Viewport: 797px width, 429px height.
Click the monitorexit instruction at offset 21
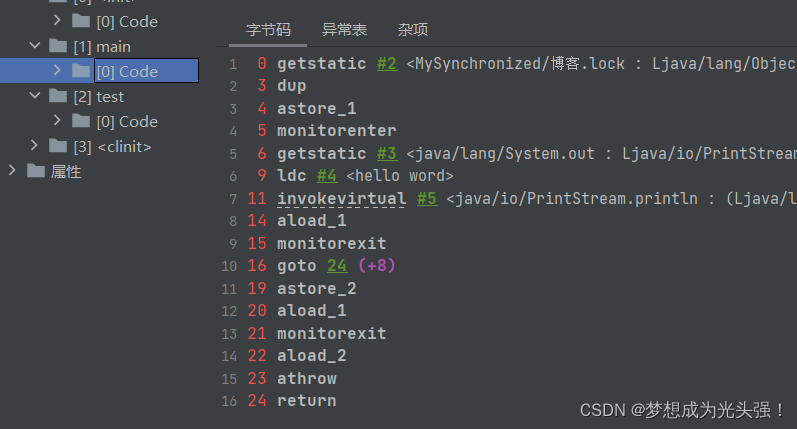331,333
